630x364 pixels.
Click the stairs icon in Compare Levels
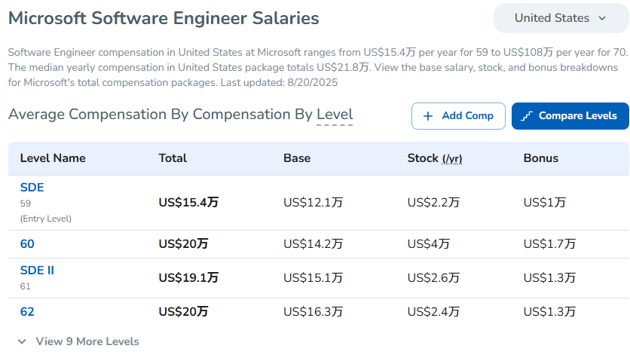point(527,116)
